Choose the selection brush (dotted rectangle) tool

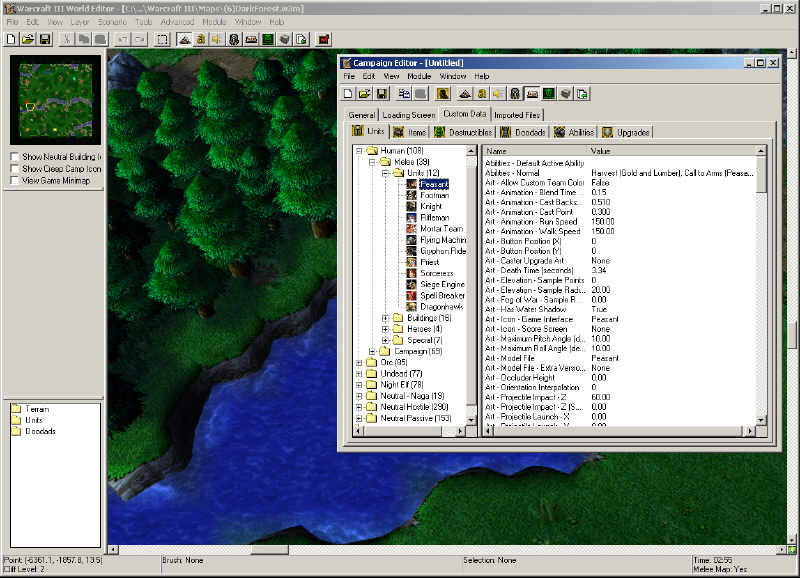162,39
